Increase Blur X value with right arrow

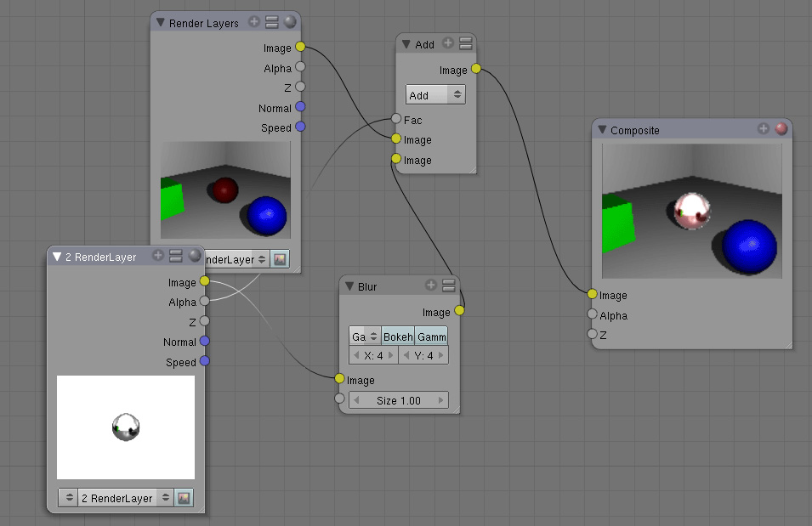390,355
